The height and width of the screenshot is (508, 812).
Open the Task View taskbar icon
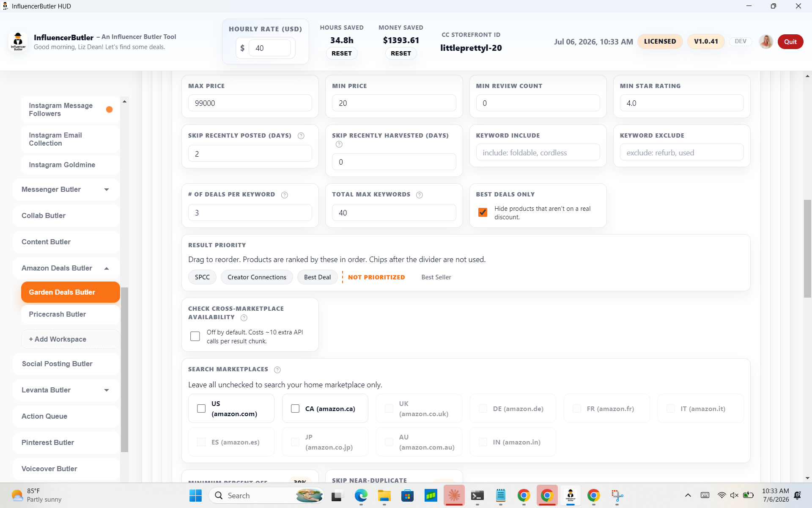tap(337, 495)
